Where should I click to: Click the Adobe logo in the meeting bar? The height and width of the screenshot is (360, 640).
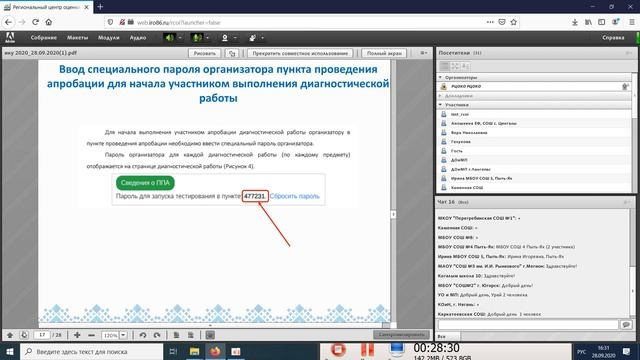point(10,38)
